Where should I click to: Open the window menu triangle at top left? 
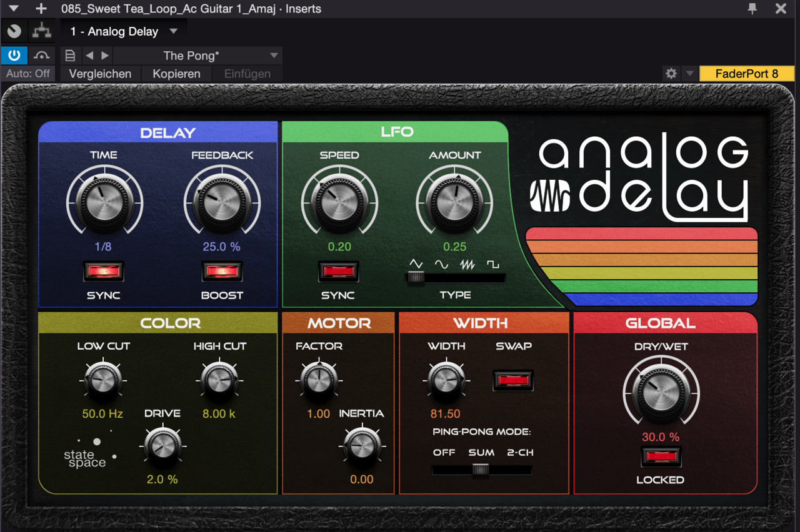[14, 9]
